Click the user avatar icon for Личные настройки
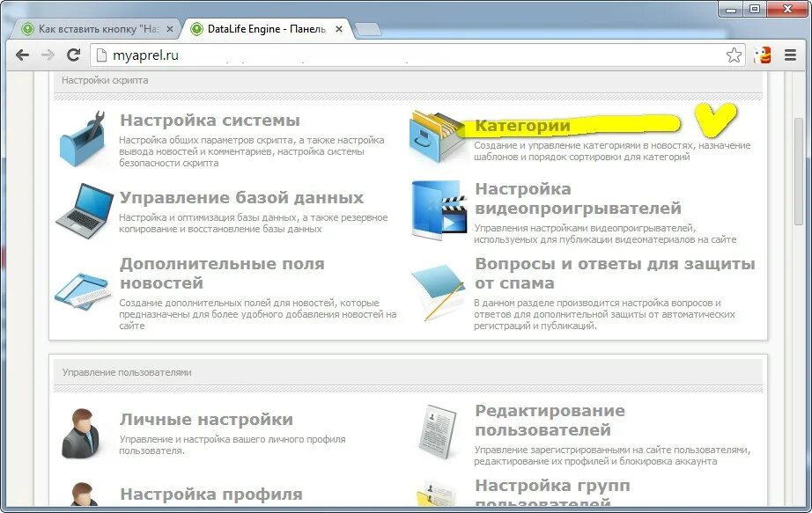This screenshot has height=513, width=812. (x=82, y=431)
